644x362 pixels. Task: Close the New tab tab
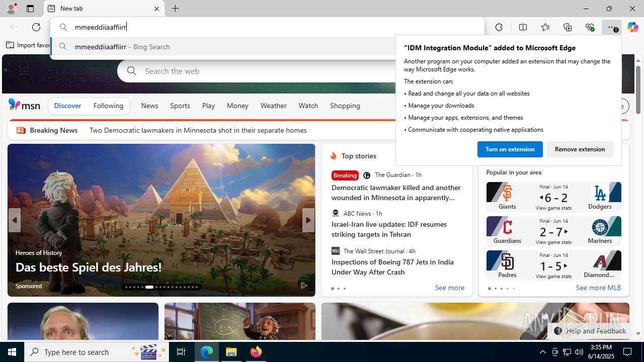(x=156, y=9)
